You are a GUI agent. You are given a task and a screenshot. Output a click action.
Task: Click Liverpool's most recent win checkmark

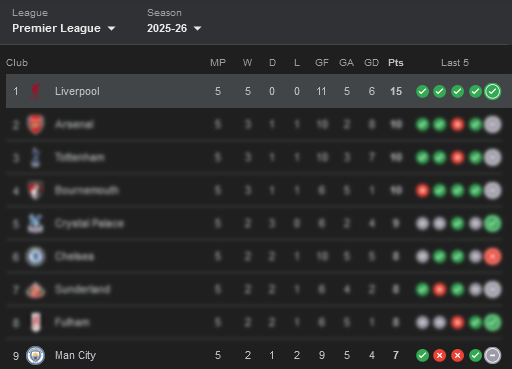493,91
